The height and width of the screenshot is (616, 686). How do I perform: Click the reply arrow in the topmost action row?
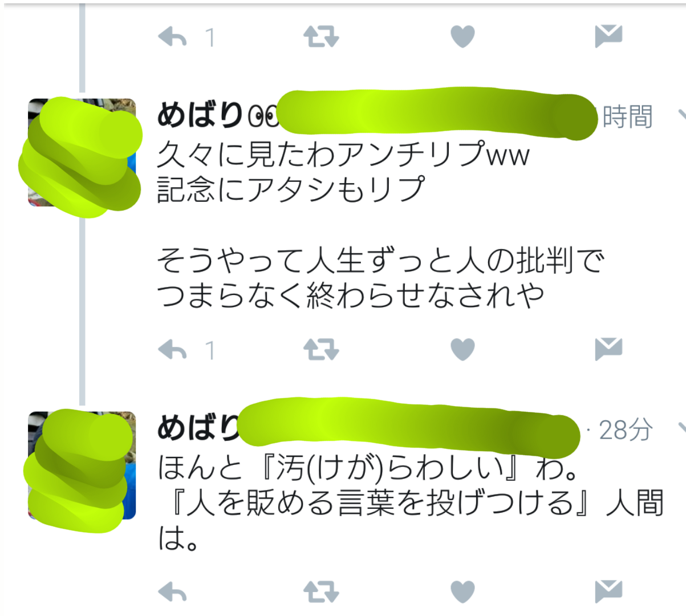[x=172, y=38]
